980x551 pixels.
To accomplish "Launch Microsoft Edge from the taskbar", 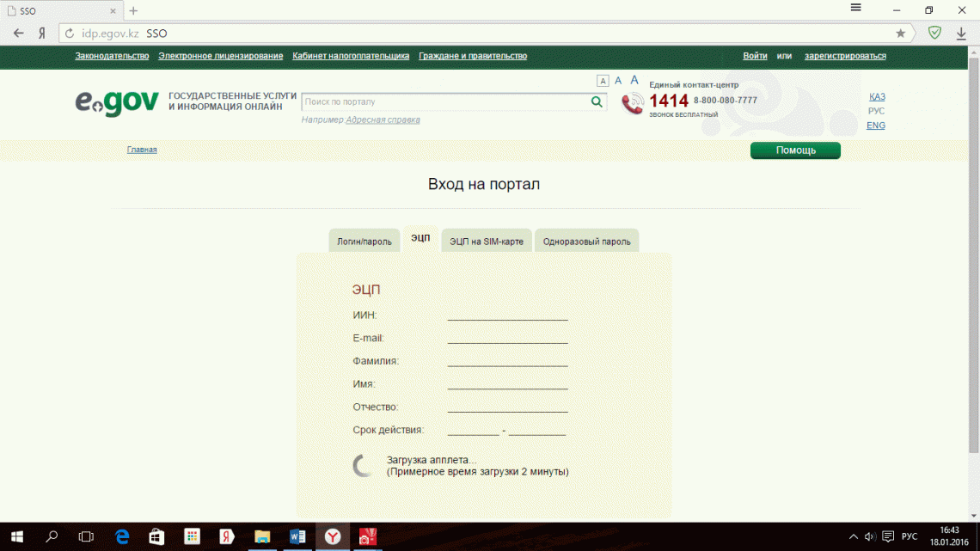I will (x=121, y=537).
